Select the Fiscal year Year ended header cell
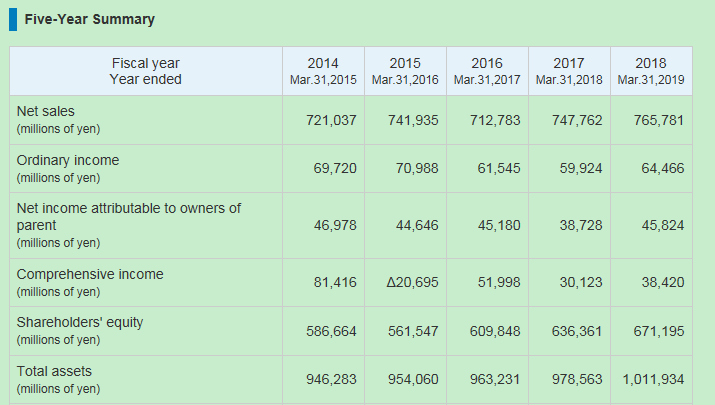Screen dimensions: 715x405 (x=146, y=71)
